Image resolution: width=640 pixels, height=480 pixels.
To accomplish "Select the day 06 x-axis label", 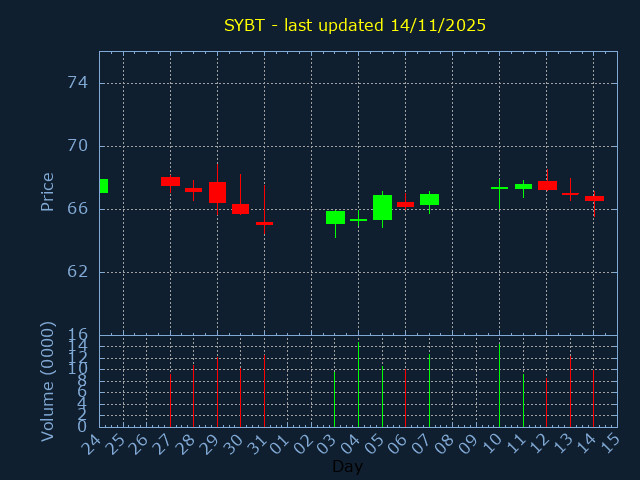I will point(396,444).
